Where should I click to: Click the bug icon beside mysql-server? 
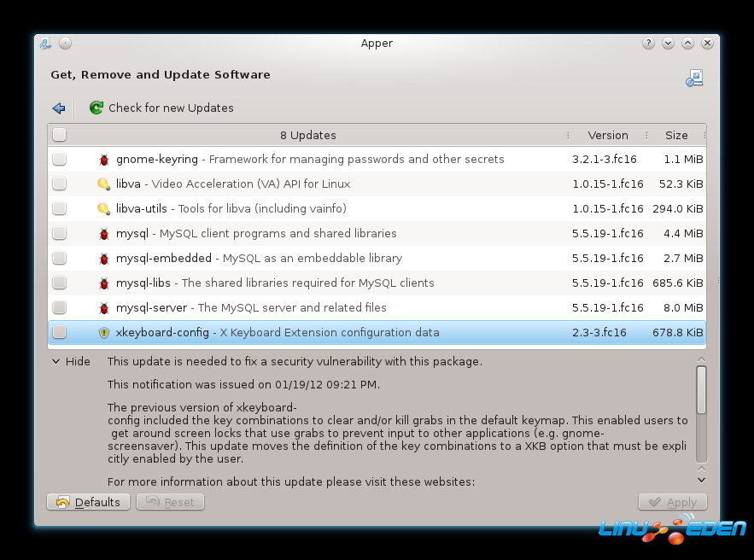point(104,308)
